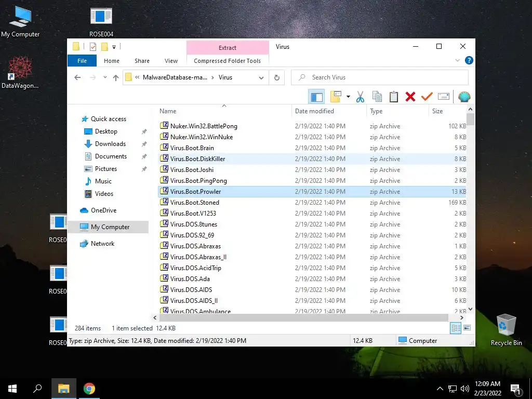Select the Virus.DOS.AIDS_II file
Viewport: 532px width, 399px height.
(x=194, y=301)
